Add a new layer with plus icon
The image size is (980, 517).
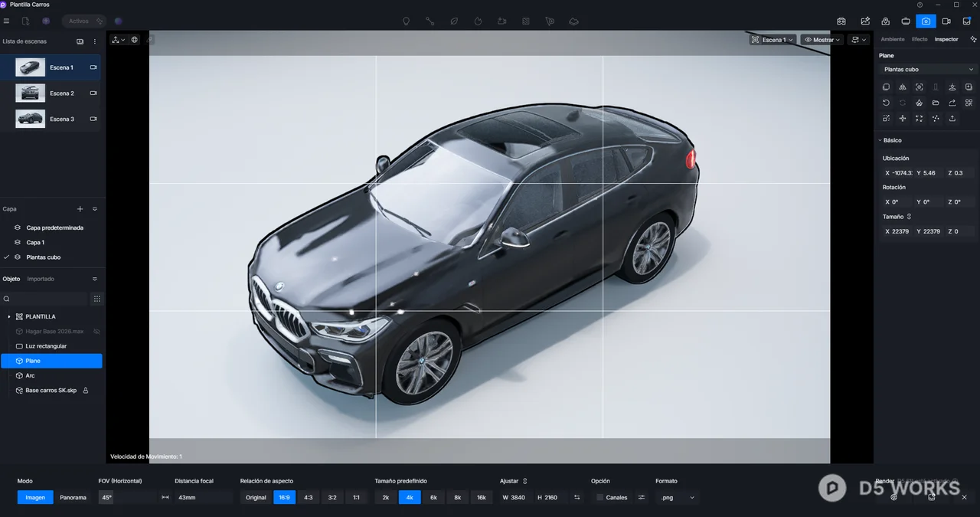click(x=80, y=209)
